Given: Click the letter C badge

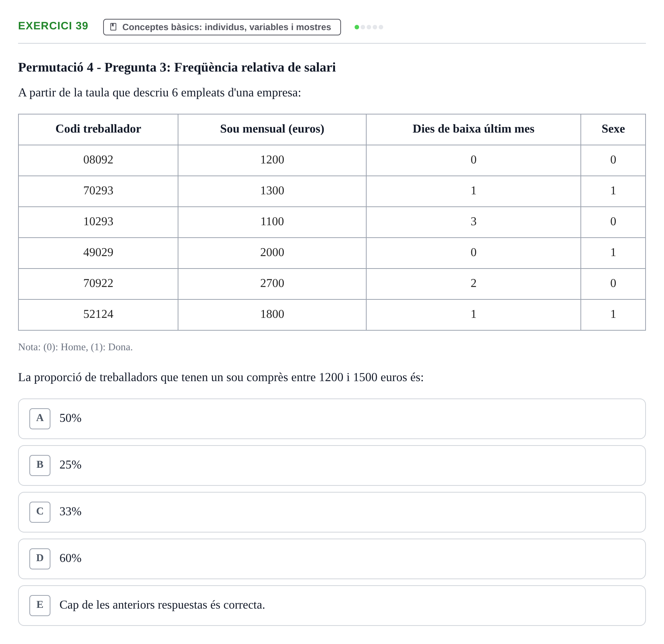Looking at the screenshot, I should pos(40,512).
